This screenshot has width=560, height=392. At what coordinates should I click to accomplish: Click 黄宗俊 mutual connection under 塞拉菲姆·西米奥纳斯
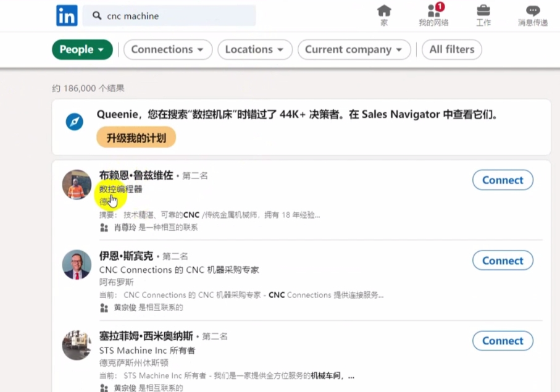(148, 388)
